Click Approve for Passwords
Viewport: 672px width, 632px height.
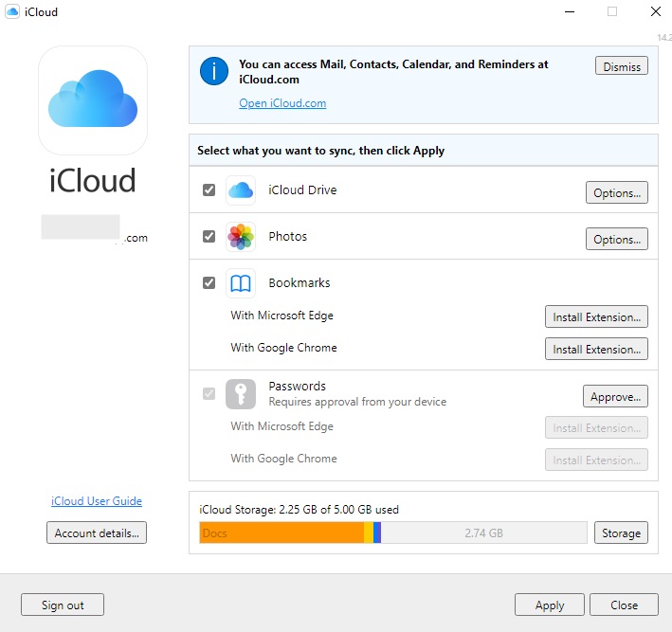click(x=615, y=396)
